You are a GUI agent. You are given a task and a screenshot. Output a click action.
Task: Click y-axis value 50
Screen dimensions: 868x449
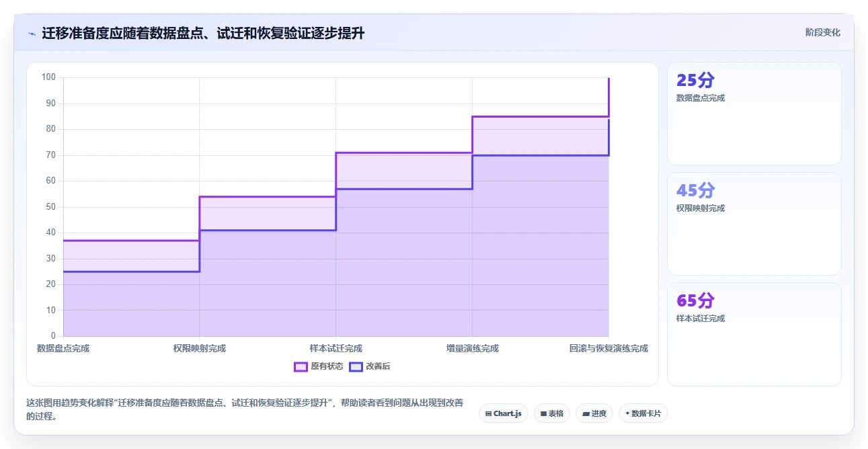pyautogui.click(x=50, y=207)
